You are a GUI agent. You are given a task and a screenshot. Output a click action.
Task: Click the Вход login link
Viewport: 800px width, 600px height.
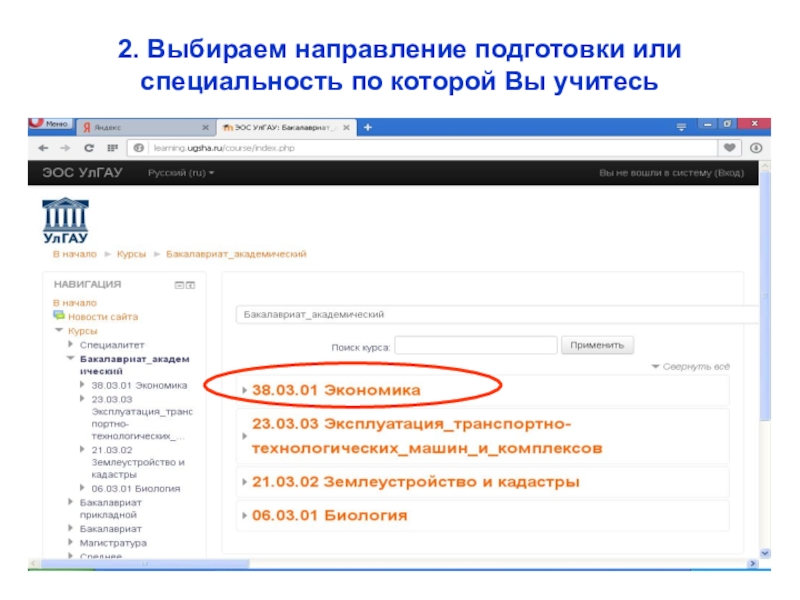(727, 173)
